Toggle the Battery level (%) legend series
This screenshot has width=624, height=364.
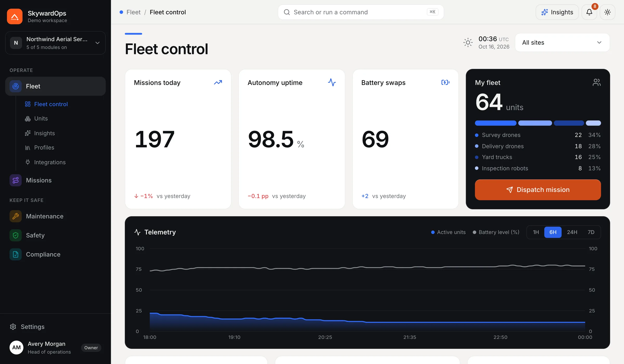(x=496, y=232)
